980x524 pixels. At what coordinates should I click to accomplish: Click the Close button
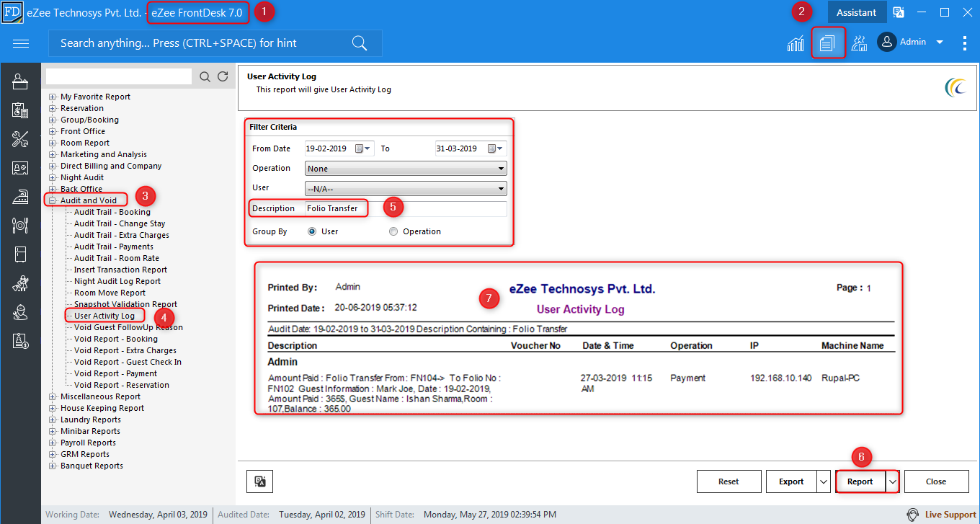tap(936, 481)
